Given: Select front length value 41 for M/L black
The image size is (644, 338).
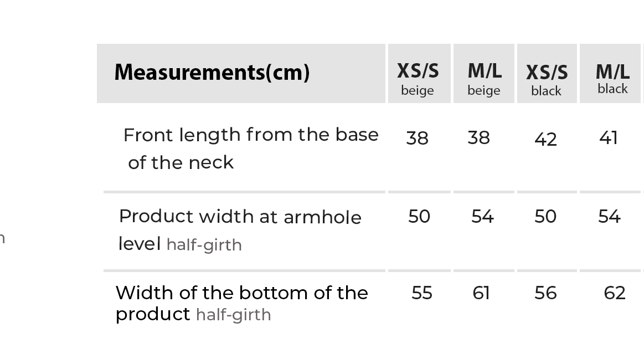Looking at the screenshot, I should [x=609, y=137].
